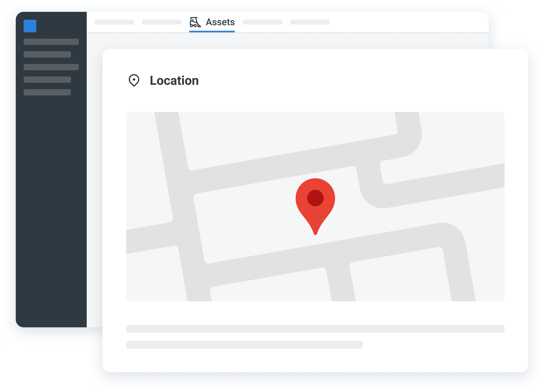Viewport: 544px width, 392px height.
Task: Open the leftmost navigation tab
Action: (x=114, y=22)
